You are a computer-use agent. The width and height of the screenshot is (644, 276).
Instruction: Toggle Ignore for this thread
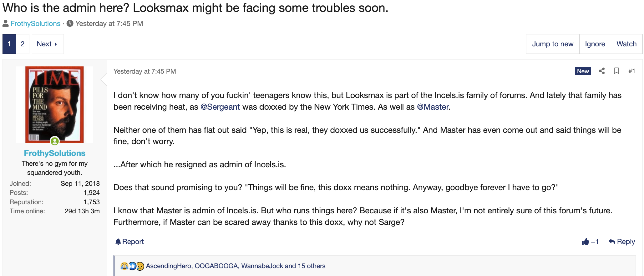tap(595, 44)
